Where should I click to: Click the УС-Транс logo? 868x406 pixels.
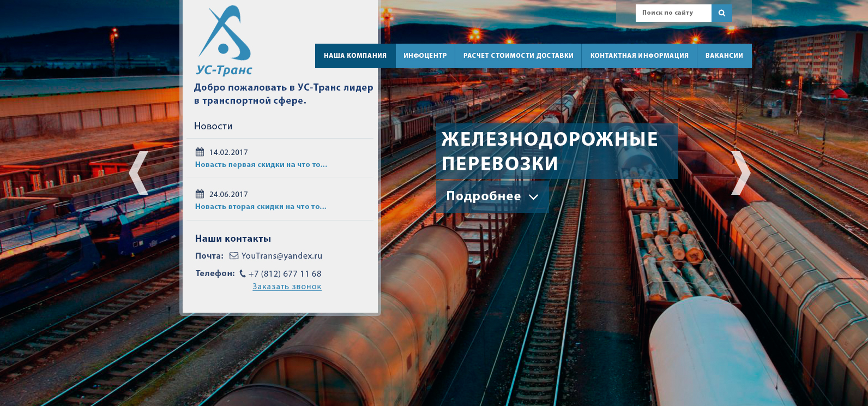click(224, 40)
